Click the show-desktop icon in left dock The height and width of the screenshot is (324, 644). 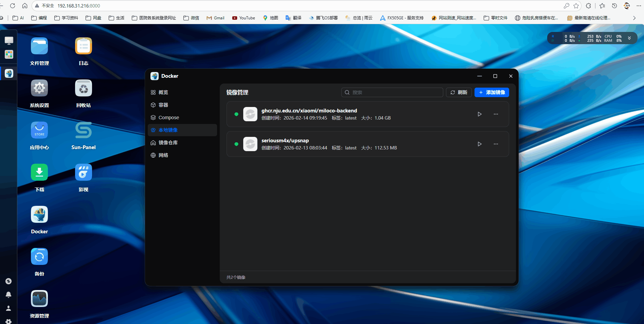9,41
